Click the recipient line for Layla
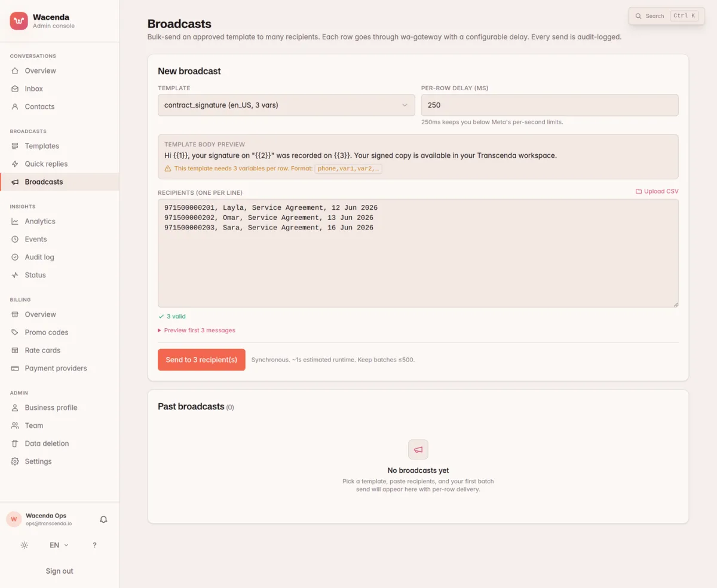 pos(271,208)
